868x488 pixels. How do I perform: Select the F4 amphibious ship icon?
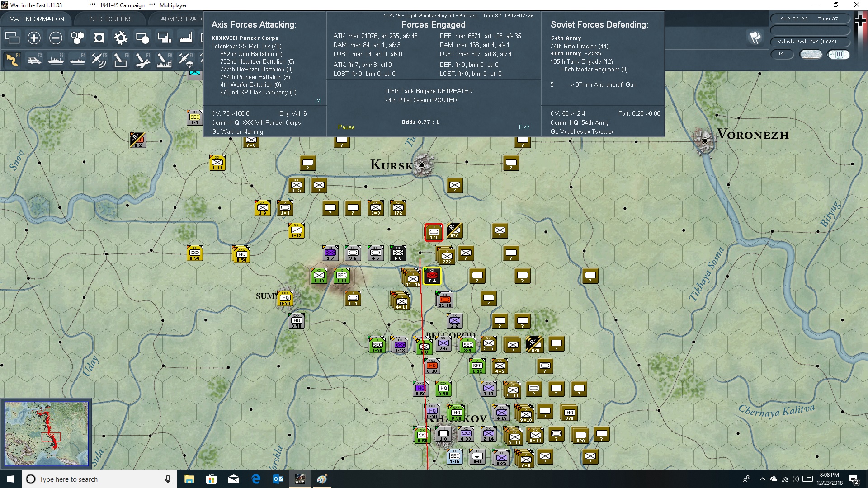point(77,60)
